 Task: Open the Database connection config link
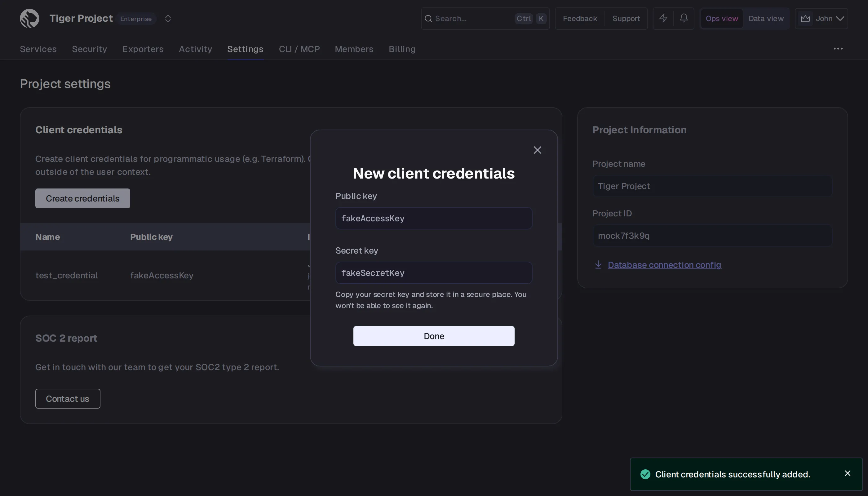[664, 265]
